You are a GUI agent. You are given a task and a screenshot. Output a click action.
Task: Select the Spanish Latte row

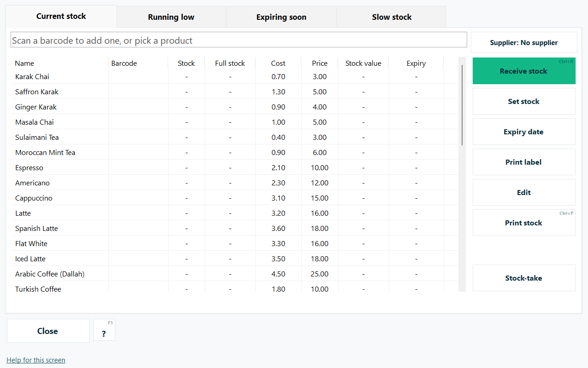pyautogui.click(x=235, y=228)
